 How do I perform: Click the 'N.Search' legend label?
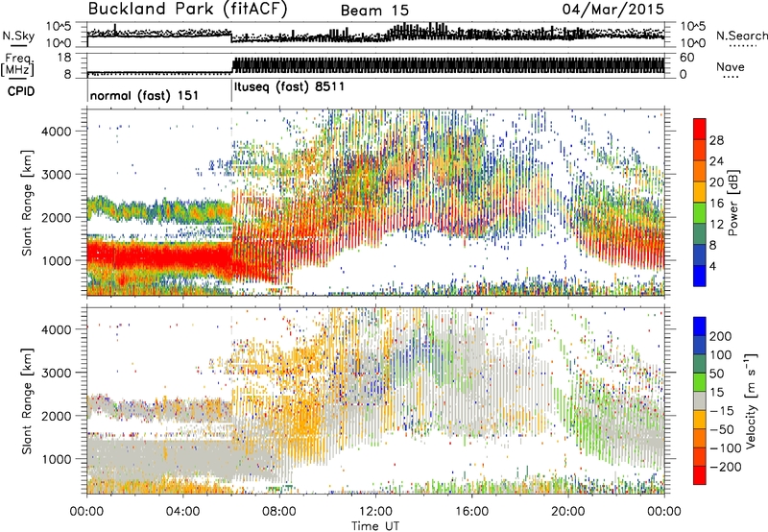point(741,36)
